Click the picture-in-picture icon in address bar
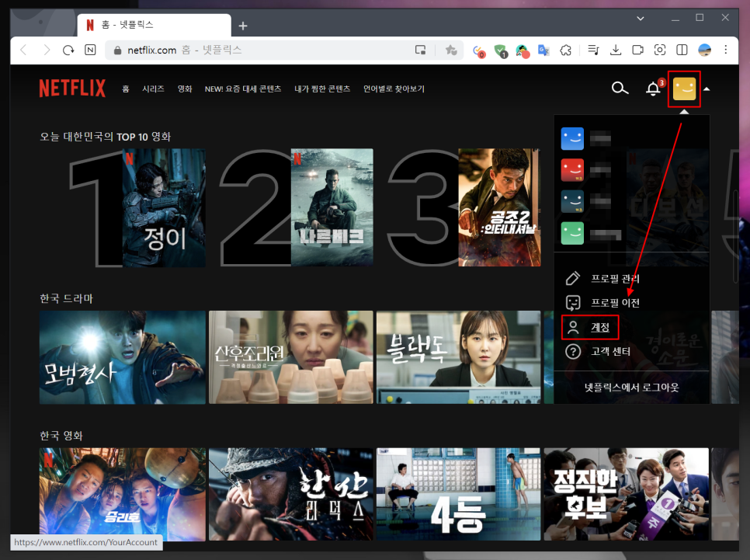This screenshot has height=560, width=750. [x=421, y=50]
